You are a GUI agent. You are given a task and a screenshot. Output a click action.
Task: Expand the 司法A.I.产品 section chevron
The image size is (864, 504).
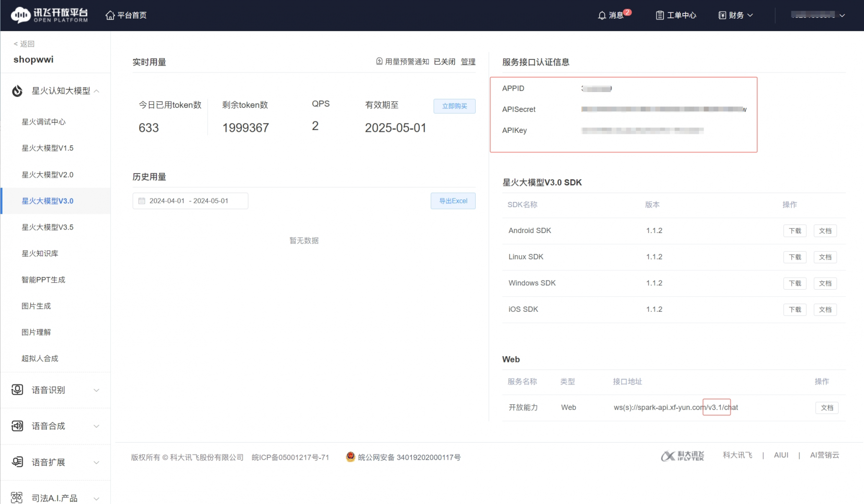pos(96,498)
